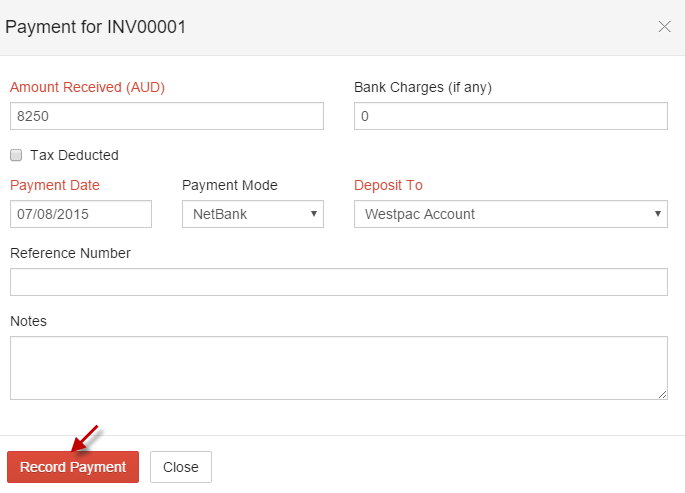Click the Reference Number input field

point(339,282)
